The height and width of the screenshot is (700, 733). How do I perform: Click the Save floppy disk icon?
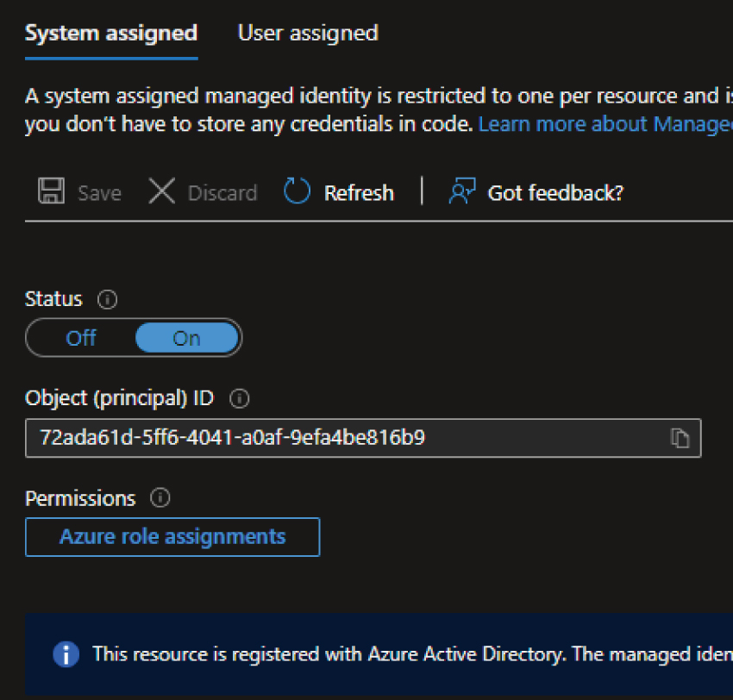tap(52, 191)
